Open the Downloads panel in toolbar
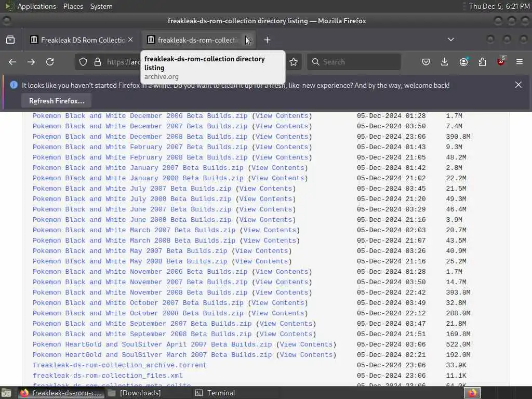This screenshot has height=399, width=532. click(x=445, y=62)
